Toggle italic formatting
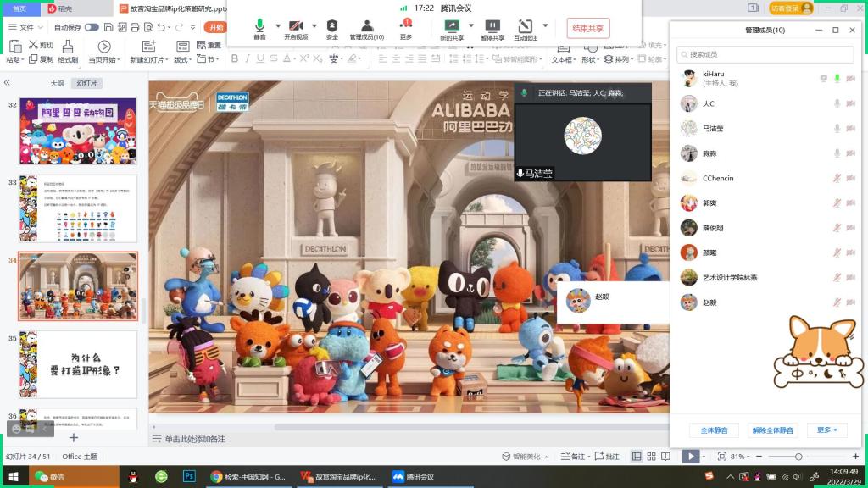Image resolution: width=868 pixels, height=488 pixels. click(x=248, y=58)
